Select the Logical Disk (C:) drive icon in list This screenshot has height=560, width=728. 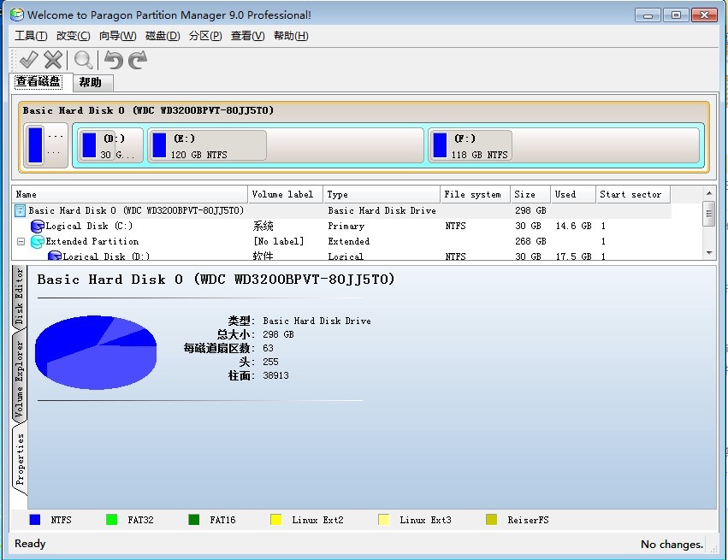(x=37, y=227)
